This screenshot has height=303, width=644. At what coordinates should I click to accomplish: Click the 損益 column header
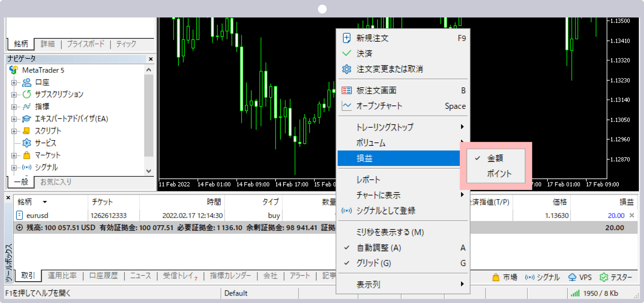coord(626,202)
